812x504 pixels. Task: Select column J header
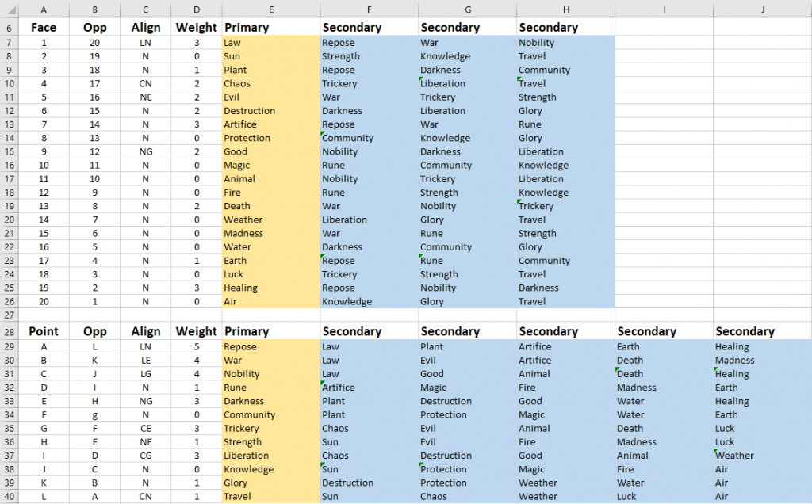click(x=762, y=10)
